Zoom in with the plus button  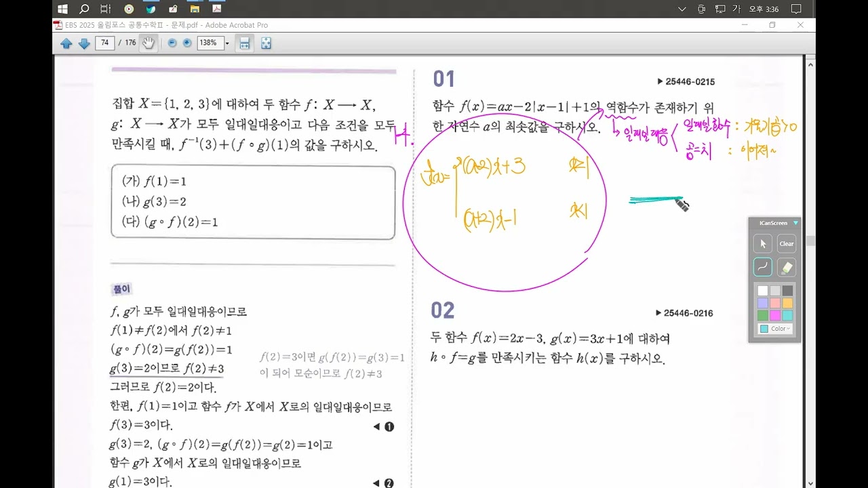pyautogui.click(x=187, y=43)
